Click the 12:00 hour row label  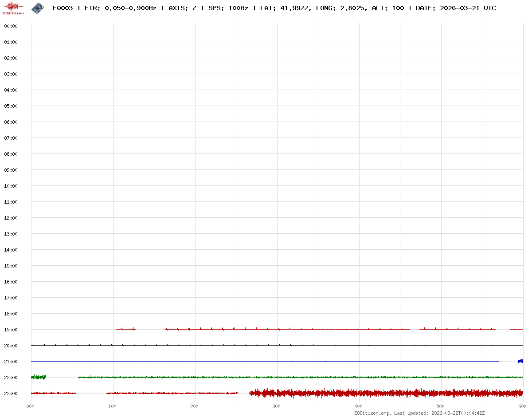[11, 218]
